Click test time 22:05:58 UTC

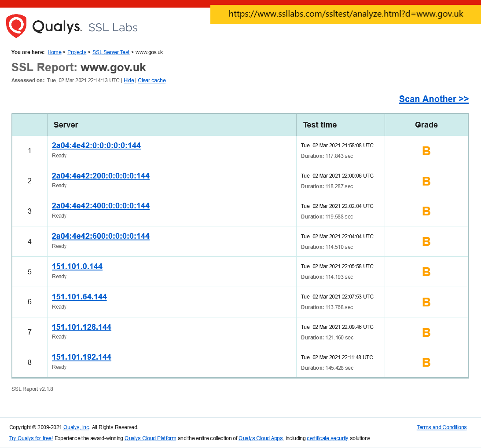coord(337,266)
